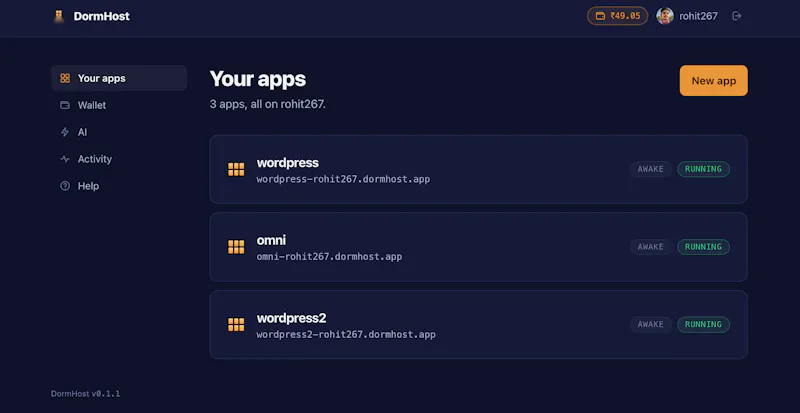Open the wordpress app name

288,163
